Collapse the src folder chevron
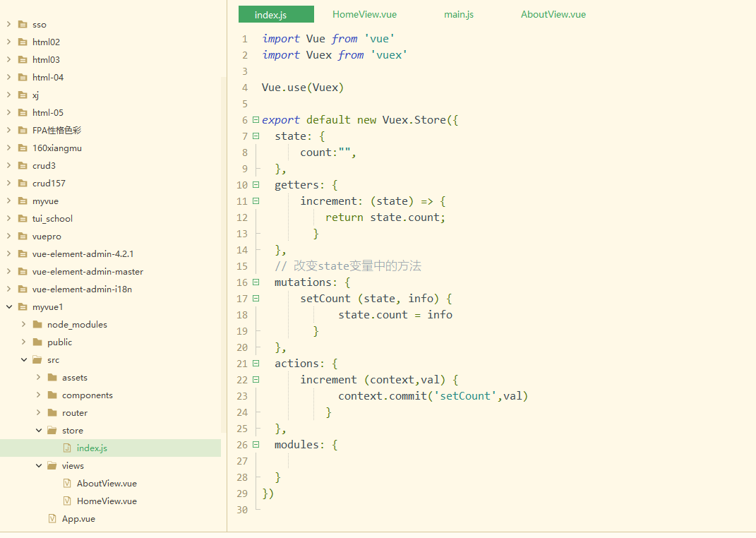This screenshot has height=538, width=756. click(x=23, y=359)
